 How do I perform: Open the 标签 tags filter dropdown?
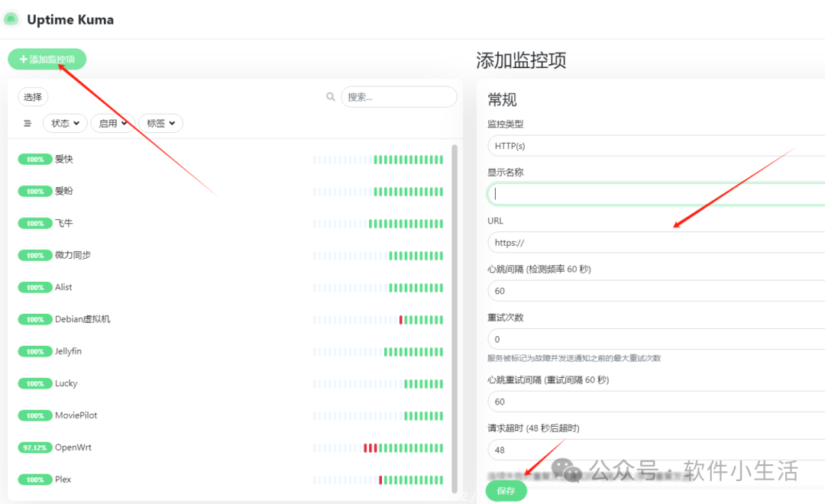tap(160, 123)
